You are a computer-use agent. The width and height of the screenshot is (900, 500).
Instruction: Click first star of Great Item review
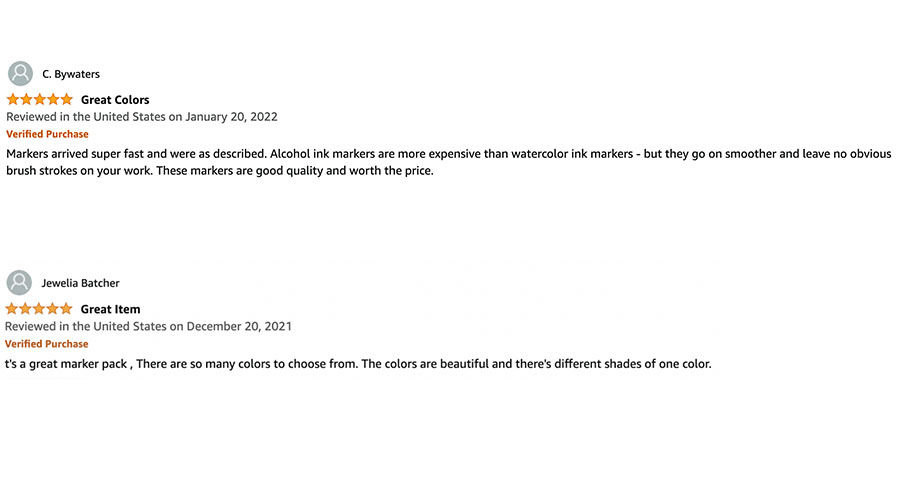[x=13, y=309]
